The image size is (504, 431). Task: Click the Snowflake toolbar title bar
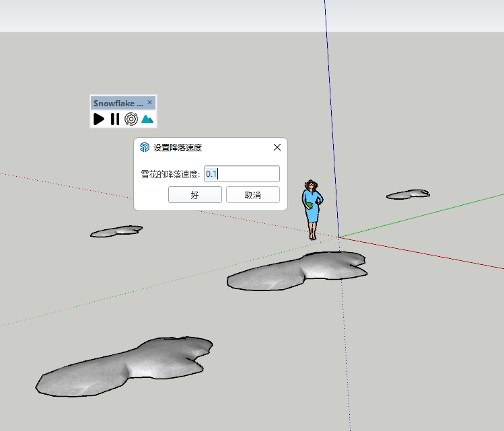pos(118,103)
